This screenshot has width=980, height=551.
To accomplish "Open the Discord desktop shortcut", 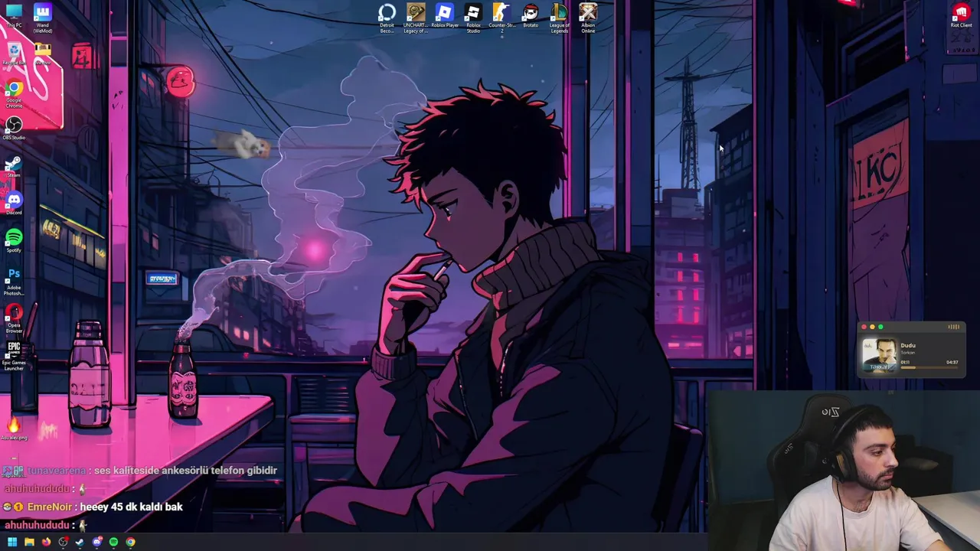I will point(14,203).
